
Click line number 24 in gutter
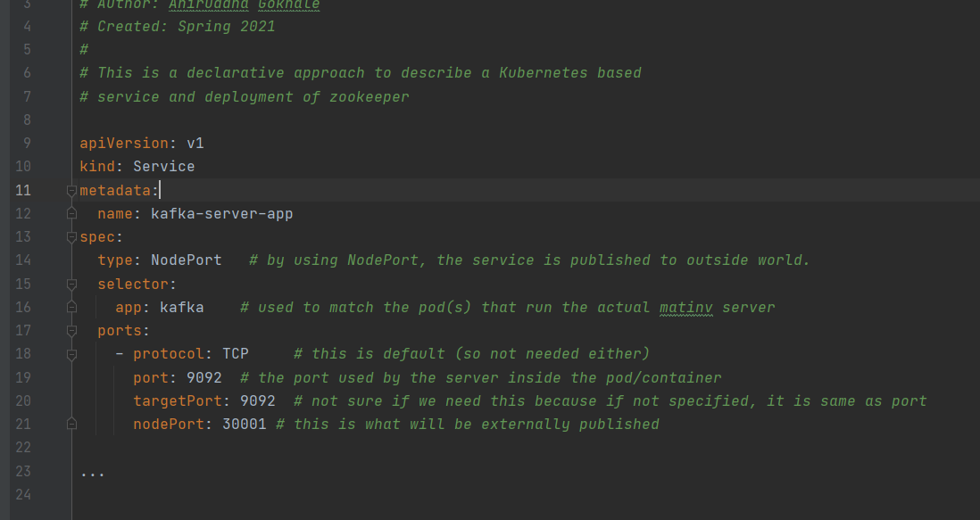23,494
